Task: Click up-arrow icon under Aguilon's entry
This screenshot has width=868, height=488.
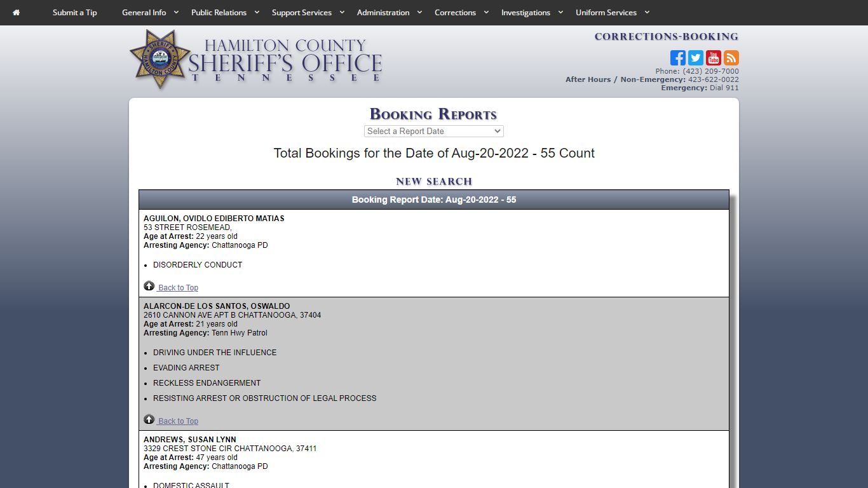Action: [x=149, y=286]
